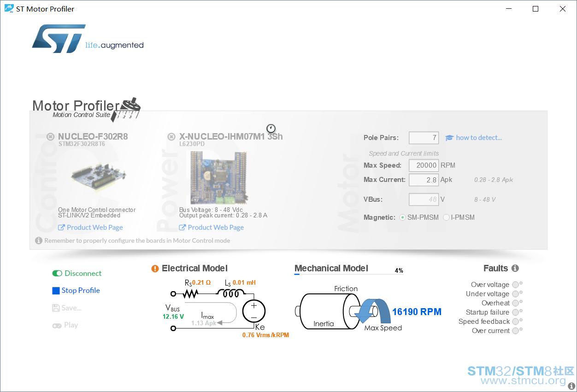Click the Max Speed input field
The image size is (577, 392).
(x=424, y=165)
